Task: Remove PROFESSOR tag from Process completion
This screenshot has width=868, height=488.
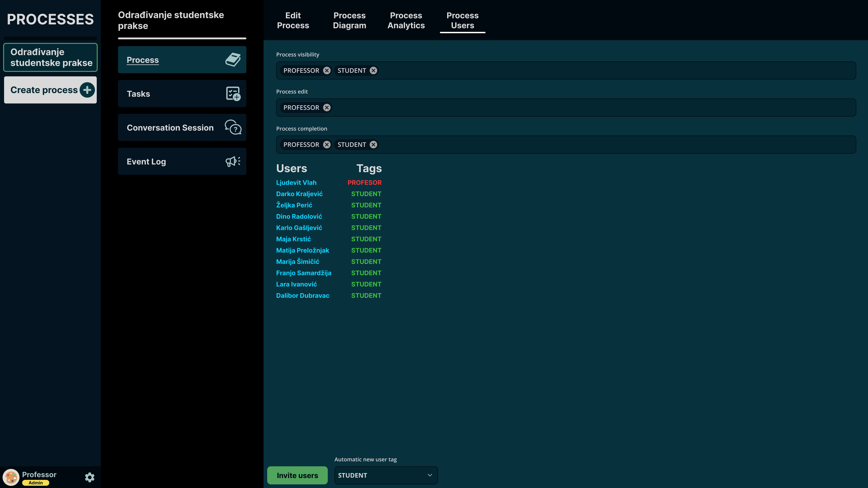Action: click(x=326, y=145)
